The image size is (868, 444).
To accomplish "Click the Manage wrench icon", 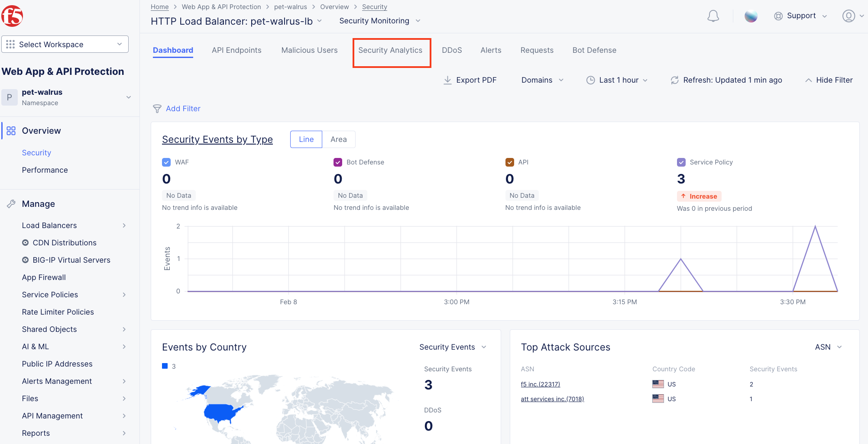I will 11,204.
